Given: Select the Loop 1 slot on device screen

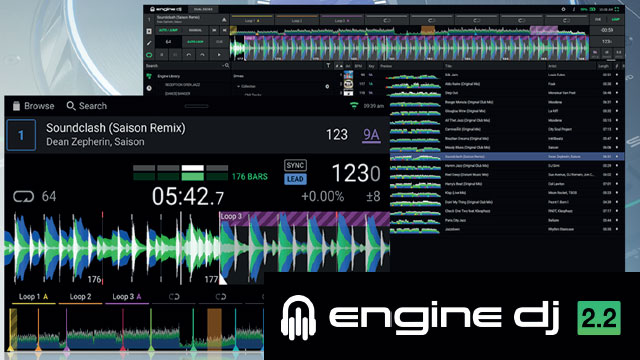Looking at the screenshot, I should click(33, 297).
